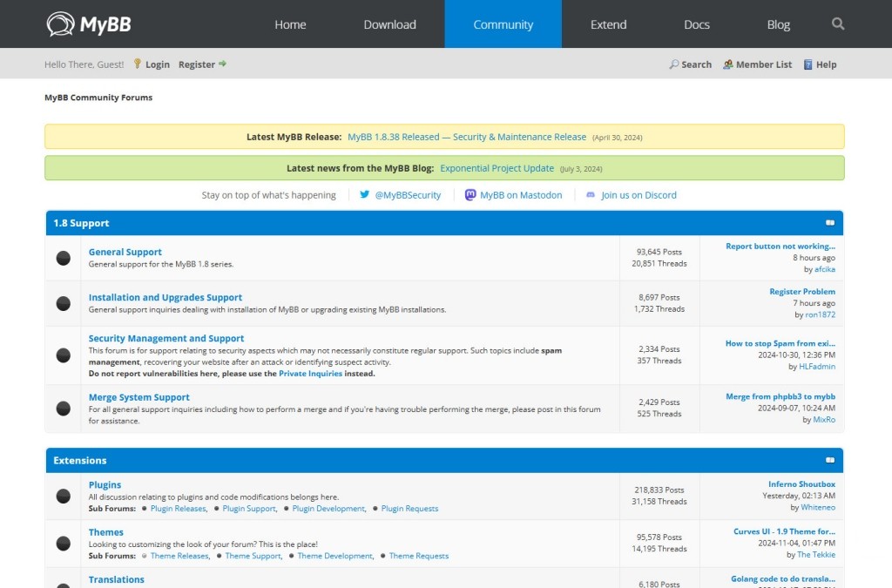Click the key icon beside Login
This screenshot has height=588, width=892.
(x=137, y=64)
